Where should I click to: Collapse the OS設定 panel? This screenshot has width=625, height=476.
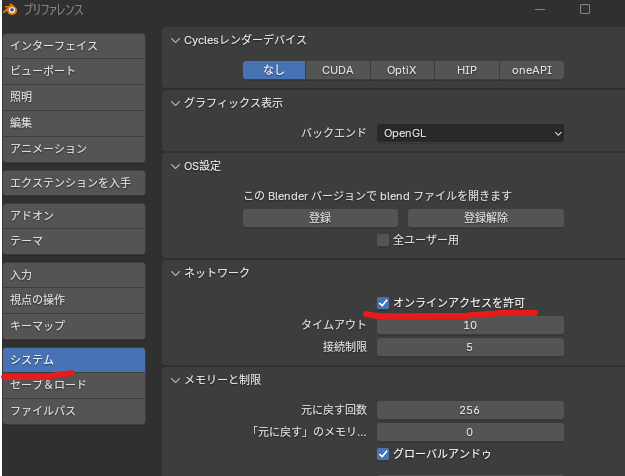point(175,166)
